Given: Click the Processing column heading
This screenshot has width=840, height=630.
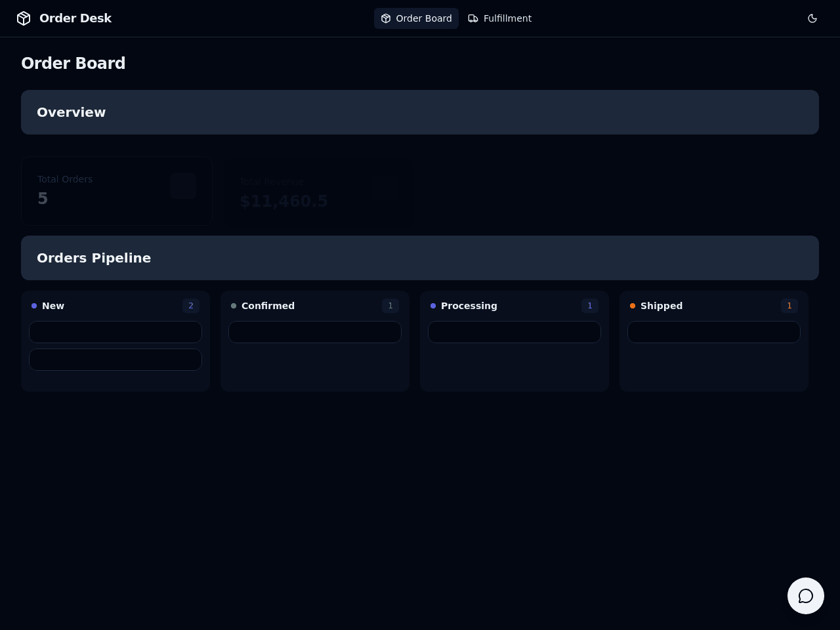Looking at the screenshot, I should click(469, 306).
